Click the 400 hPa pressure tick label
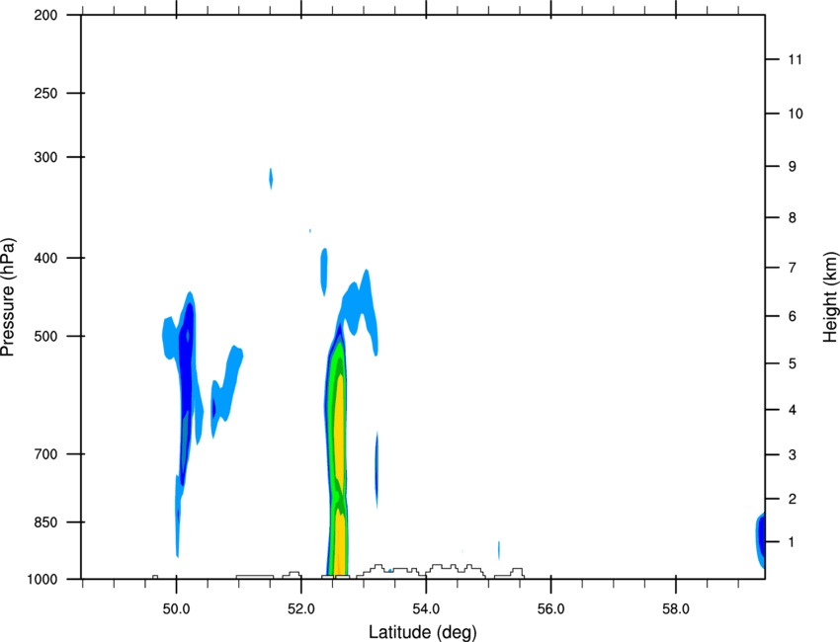 (x=45, y=258)
